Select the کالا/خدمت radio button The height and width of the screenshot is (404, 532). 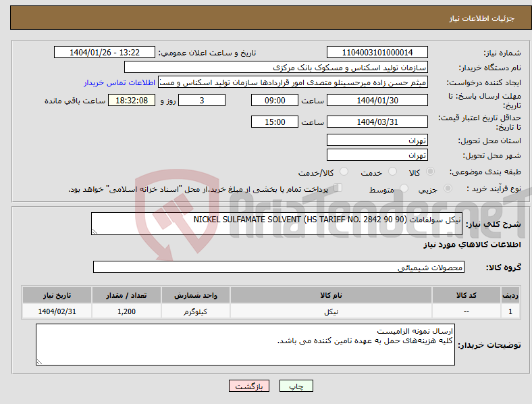[344, 172]
